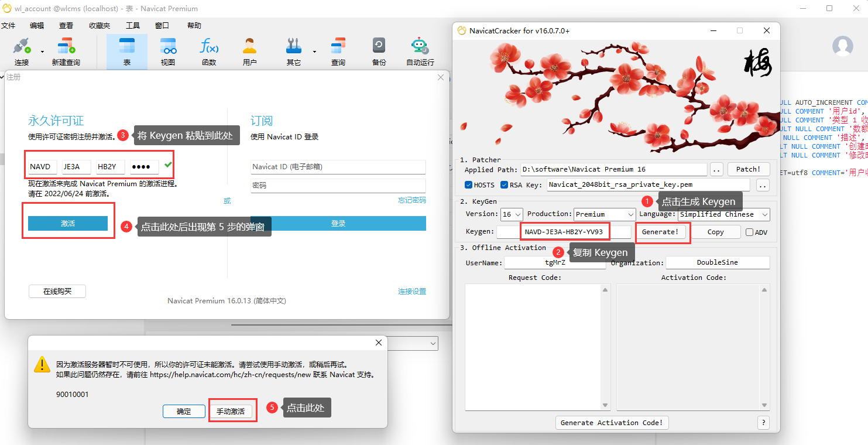The image size is (868, 445).
Task: Open the Language dropdown showing Simplified Chinese
Action: click(x=724, y=214)
